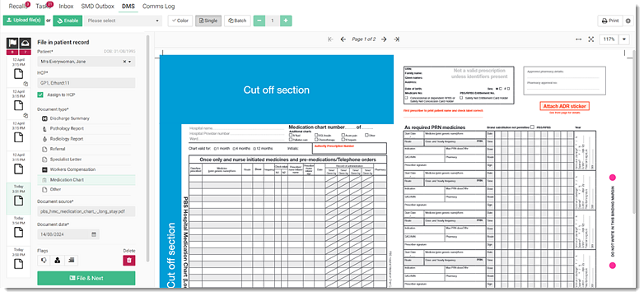Click the Print button
Viewport: 644px width, 296px height.
610,21
